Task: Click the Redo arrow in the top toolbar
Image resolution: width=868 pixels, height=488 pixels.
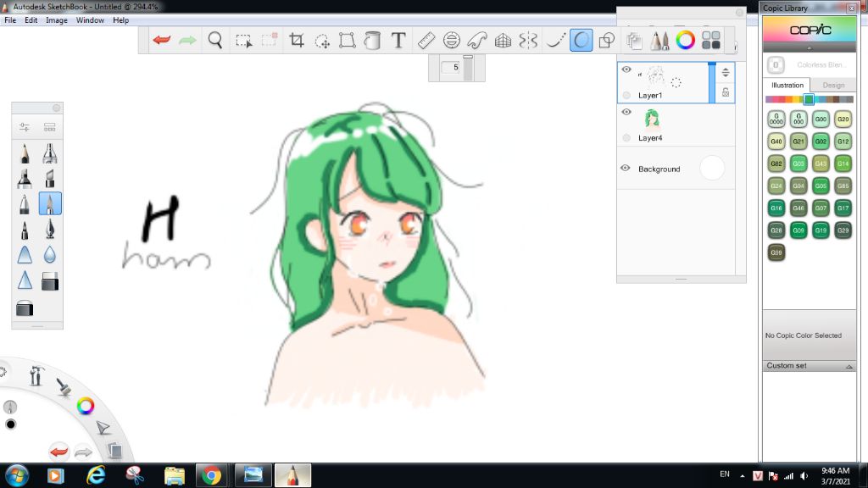Action: click(187, 40)
